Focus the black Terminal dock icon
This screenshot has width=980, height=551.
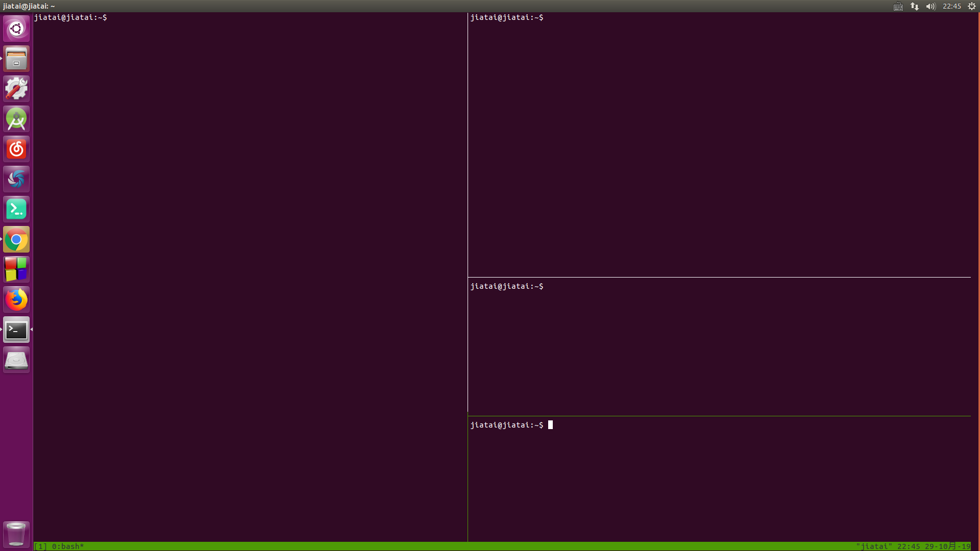tap(16, 330)
